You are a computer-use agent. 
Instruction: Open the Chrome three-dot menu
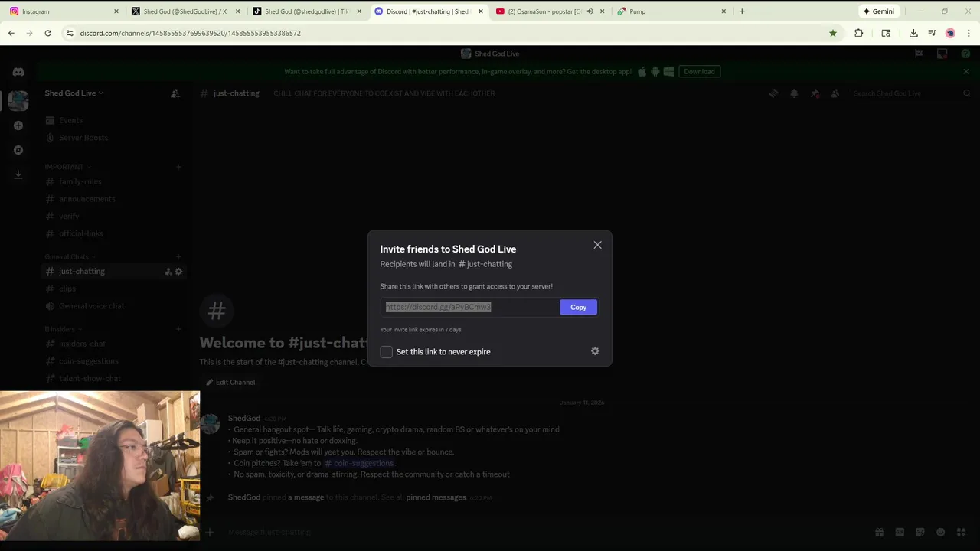(969, 33)
